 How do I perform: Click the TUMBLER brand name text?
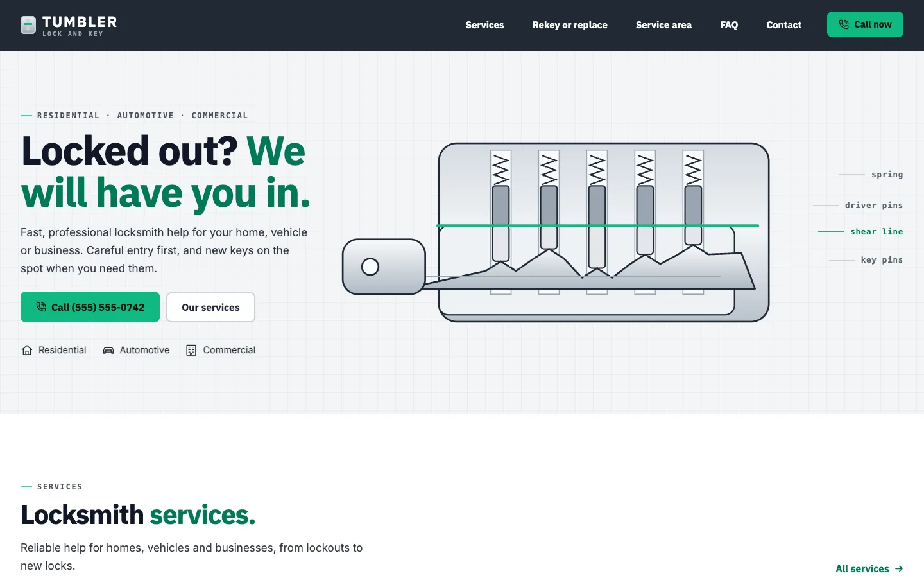(80, 22)
